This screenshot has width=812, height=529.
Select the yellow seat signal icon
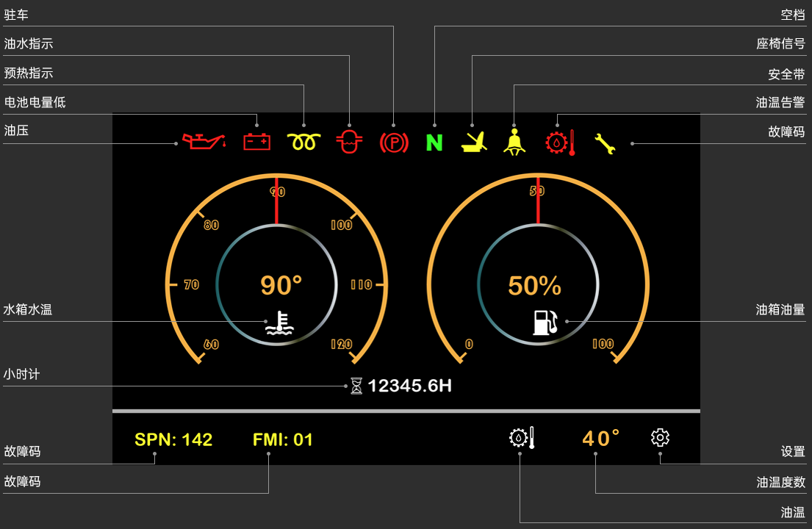474,142
